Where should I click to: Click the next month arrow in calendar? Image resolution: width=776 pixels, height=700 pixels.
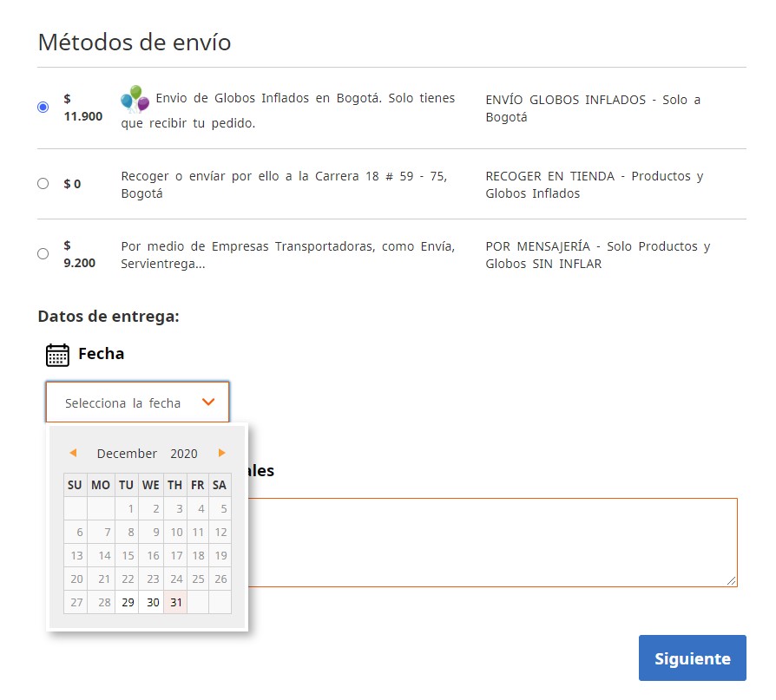[x=221, y=453]
